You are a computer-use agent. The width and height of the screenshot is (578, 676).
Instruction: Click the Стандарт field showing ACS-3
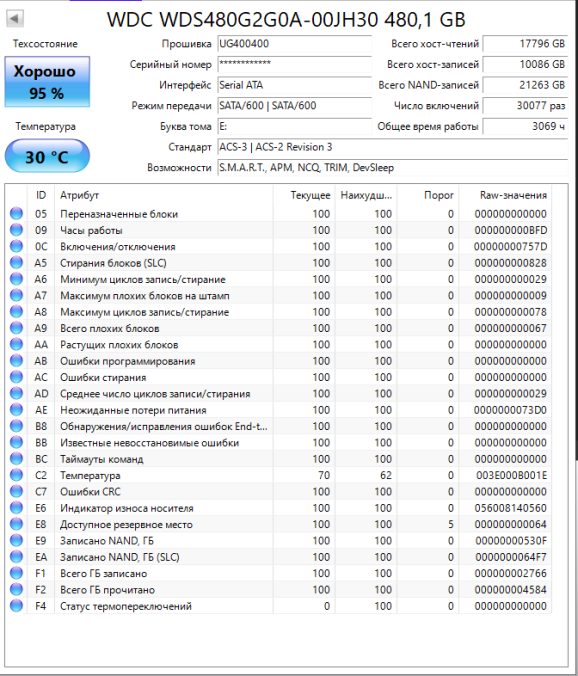[x=393, y=147]
